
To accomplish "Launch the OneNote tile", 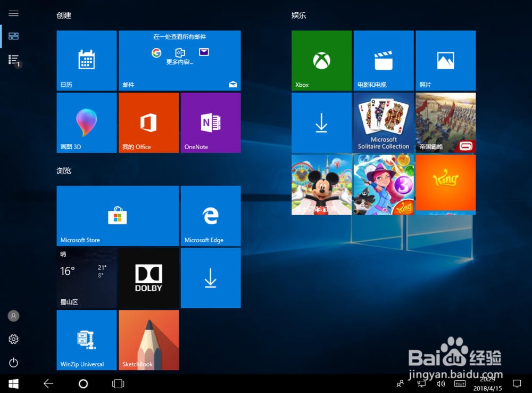I will tap(211, 122).
